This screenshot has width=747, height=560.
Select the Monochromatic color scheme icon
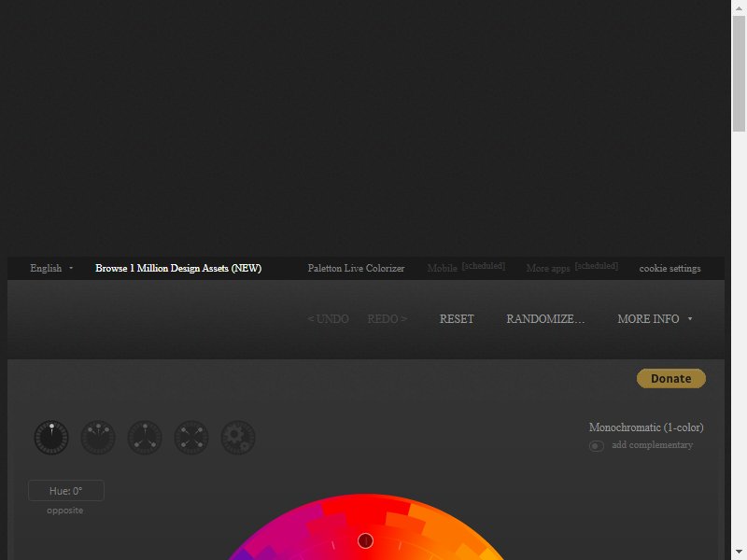coord(51,437)
